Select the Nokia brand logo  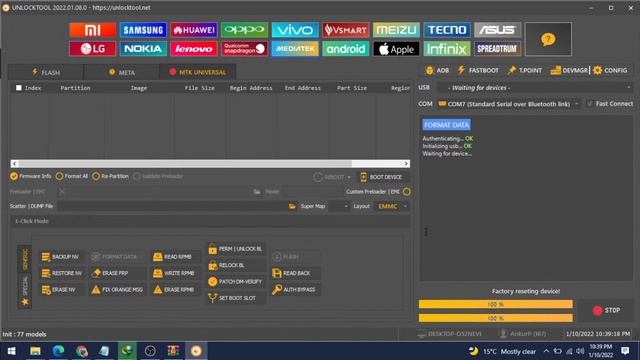click(143, 49)
